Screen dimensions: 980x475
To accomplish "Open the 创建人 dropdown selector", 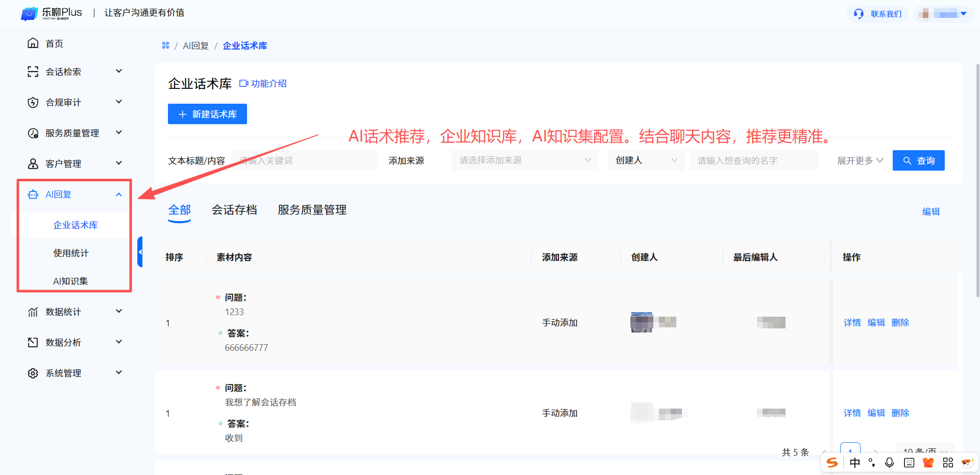I will click(x=646, y=160).
